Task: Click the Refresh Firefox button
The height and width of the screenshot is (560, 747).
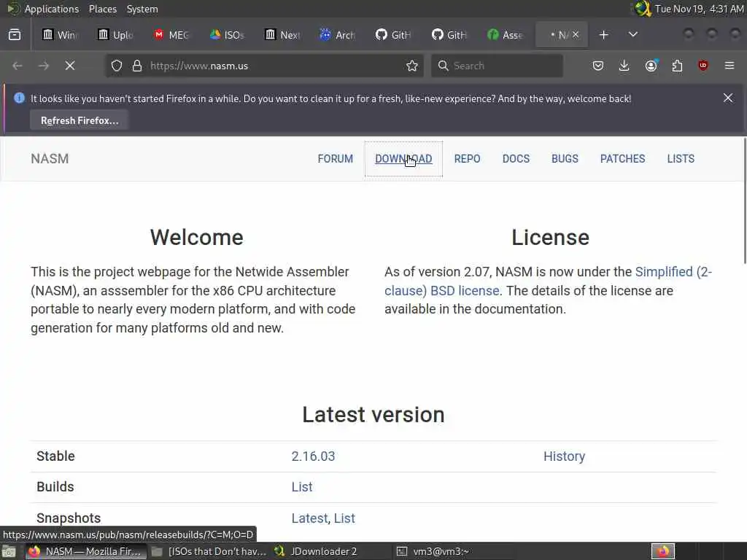Action: 80,120
